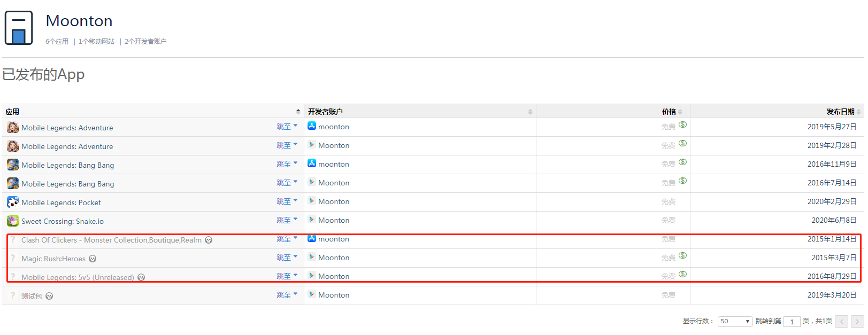868x335 pixels.
Task: Open developer account Moonton in Sweet Crossing row
Action: 334,221
